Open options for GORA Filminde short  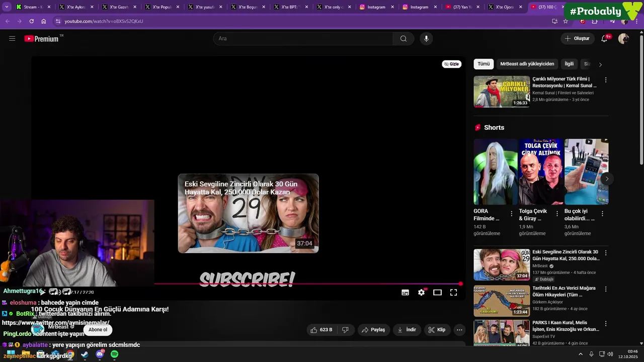pos(512,214)
